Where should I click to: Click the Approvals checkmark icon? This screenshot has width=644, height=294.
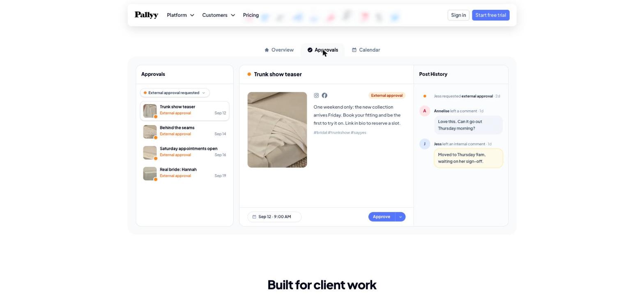310,50
